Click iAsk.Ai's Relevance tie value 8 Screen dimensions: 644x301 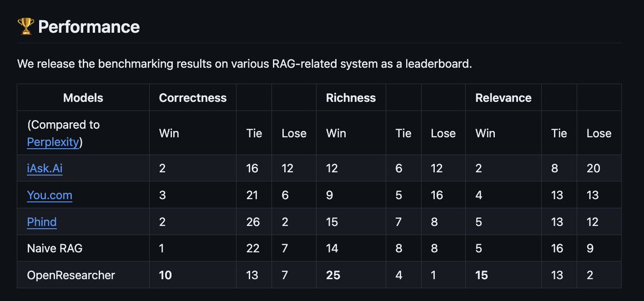point(554,168)
